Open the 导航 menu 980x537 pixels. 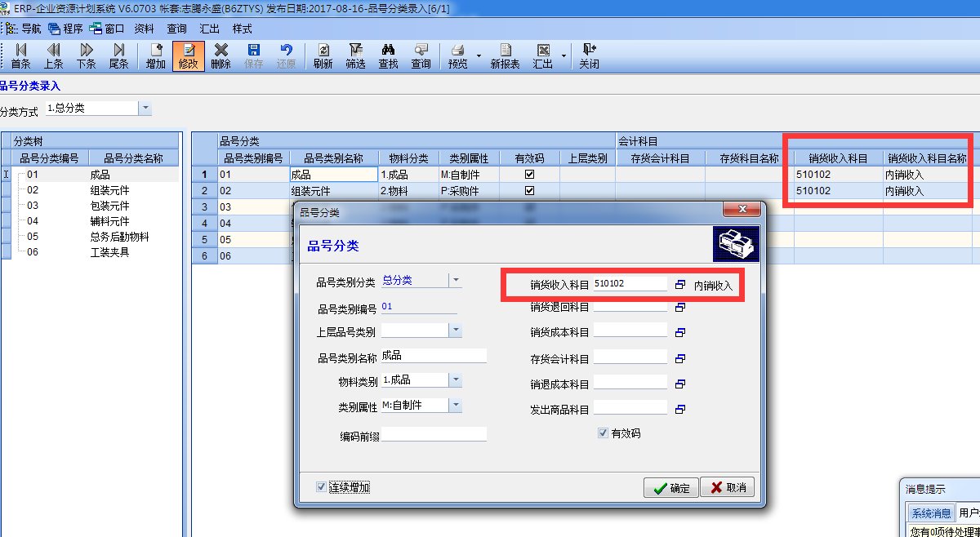24,28
